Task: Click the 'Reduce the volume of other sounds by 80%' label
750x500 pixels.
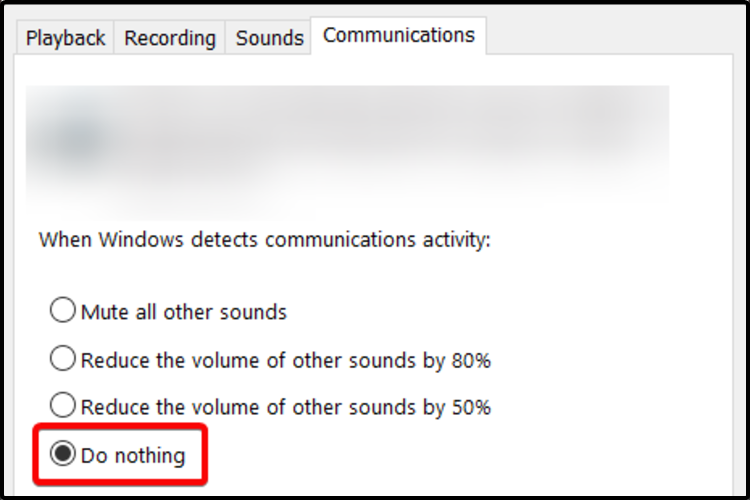Action: point(286,360)
